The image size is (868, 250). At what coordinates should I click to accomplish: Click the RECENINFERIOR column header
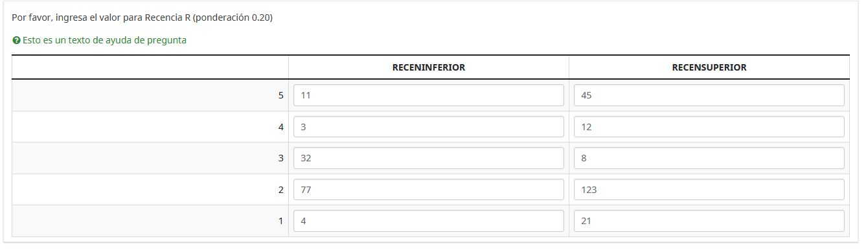[429, 67]
